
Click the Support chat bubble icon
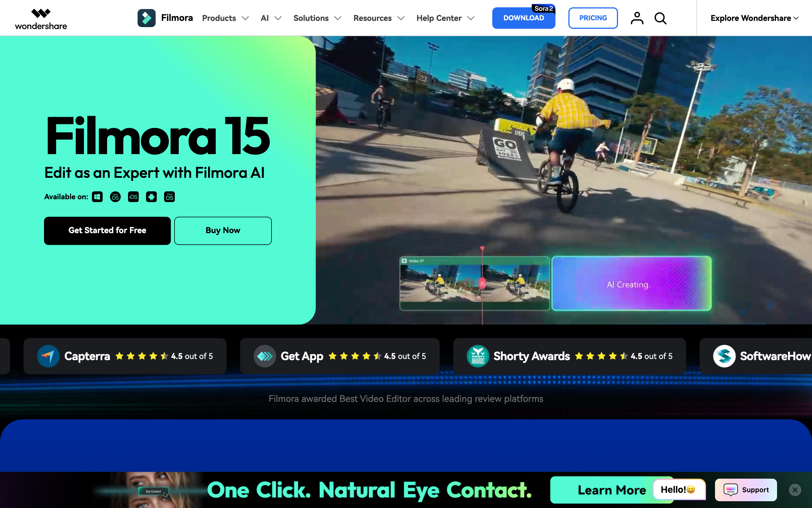pos(731,490)
